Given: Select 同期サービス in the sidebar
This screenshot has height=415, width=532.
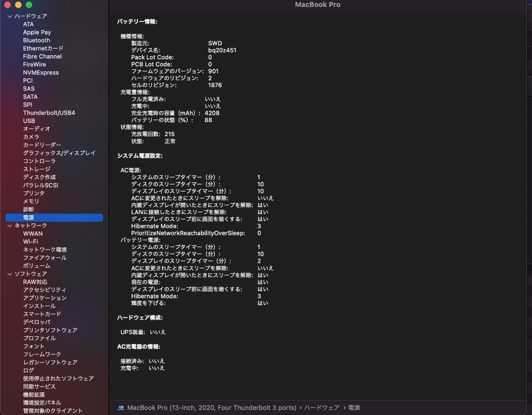Looking at the screenshot, I should 39,386.
